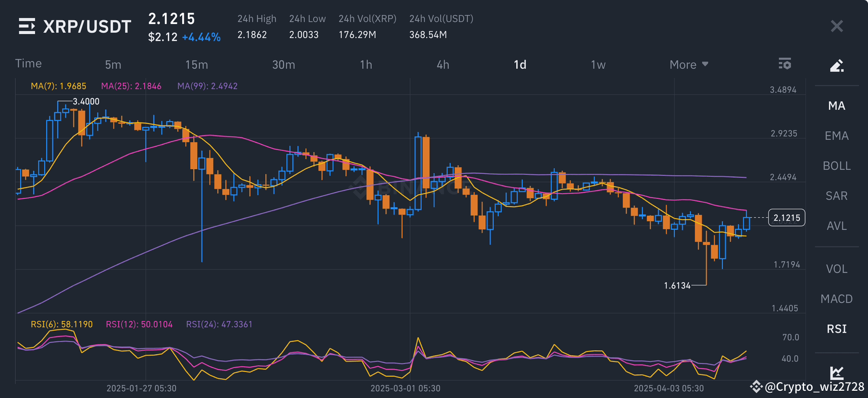Click the 24h Vol(XRP) value 176.29M
Image resolution: width=868 pixels, height=398 pixels.
pos(357,35)
